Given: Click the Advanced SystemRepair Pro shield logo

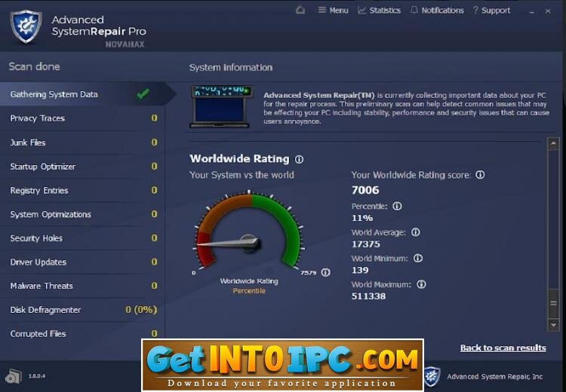Looking at the screenshot, I should click(x=26, y=26).
